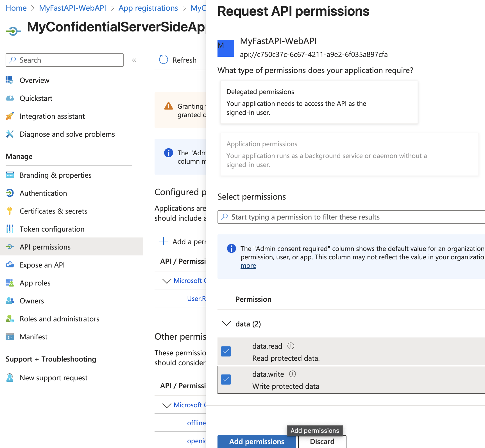Collapse the Microsoft Graph configured permissions row
The image size is (485, 448).
coord(167,281)
